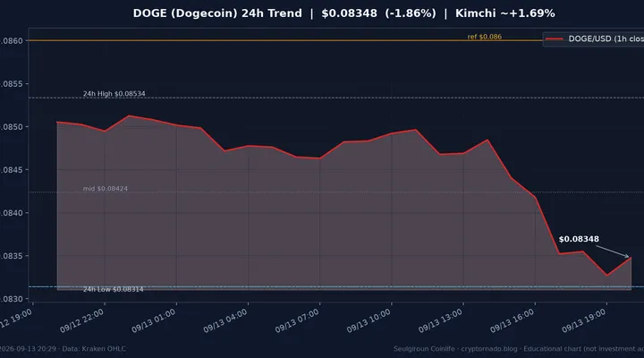Image resolution: width=644 pixels, height=358 pixels.
Task: Click the .0835 y-axis tick label
Action: point(12,256)
